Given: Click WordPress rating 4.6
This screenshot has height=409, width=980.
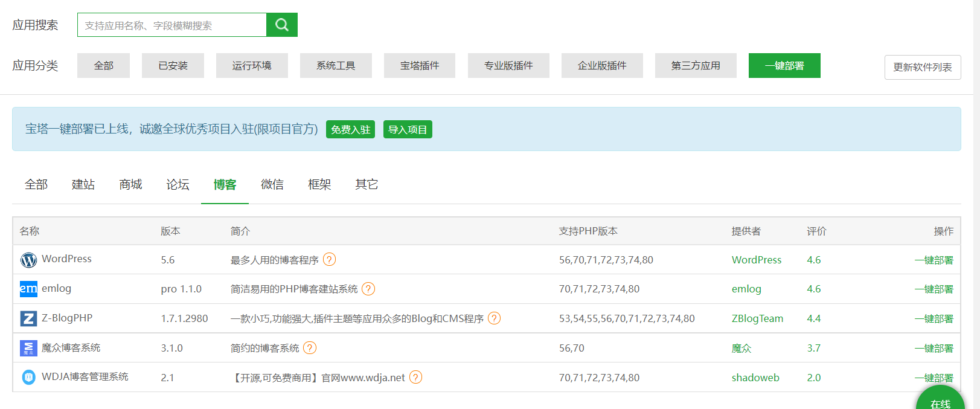Looking at the screenshot, I should point(814,260).
